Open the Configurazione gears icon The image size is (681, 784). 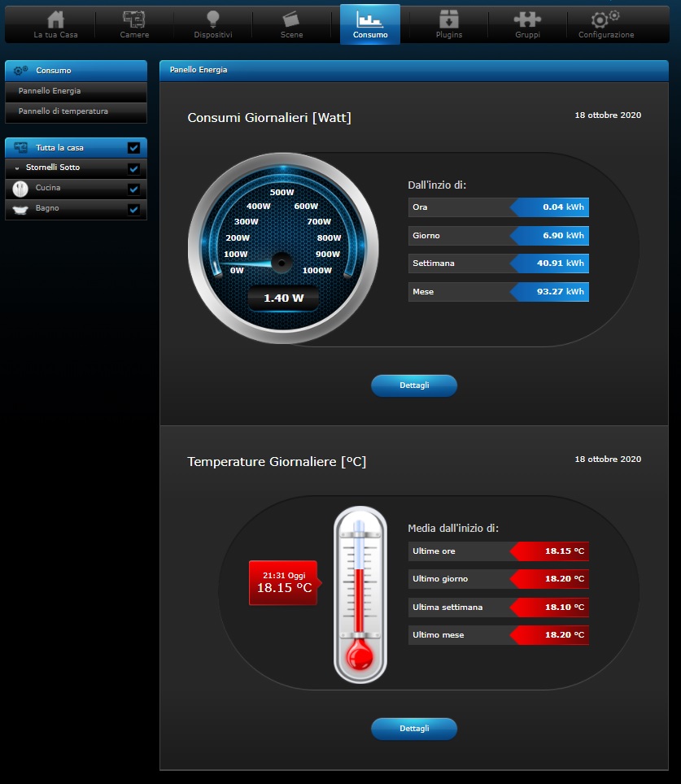tap(605, 19)
